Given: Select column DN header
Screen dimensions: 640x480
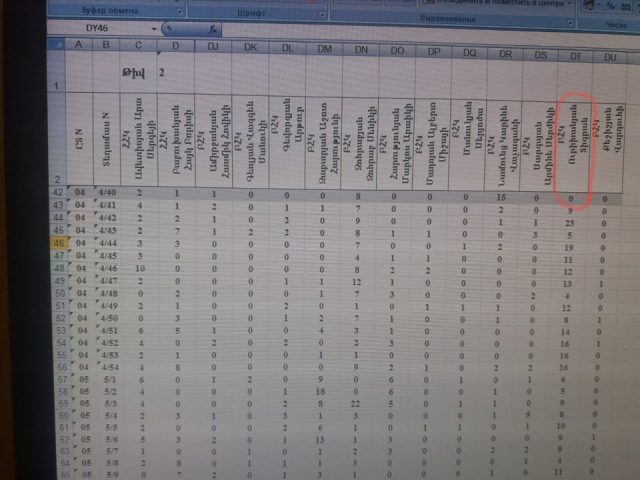Looking at the screenshot, I should pos(361,47).
